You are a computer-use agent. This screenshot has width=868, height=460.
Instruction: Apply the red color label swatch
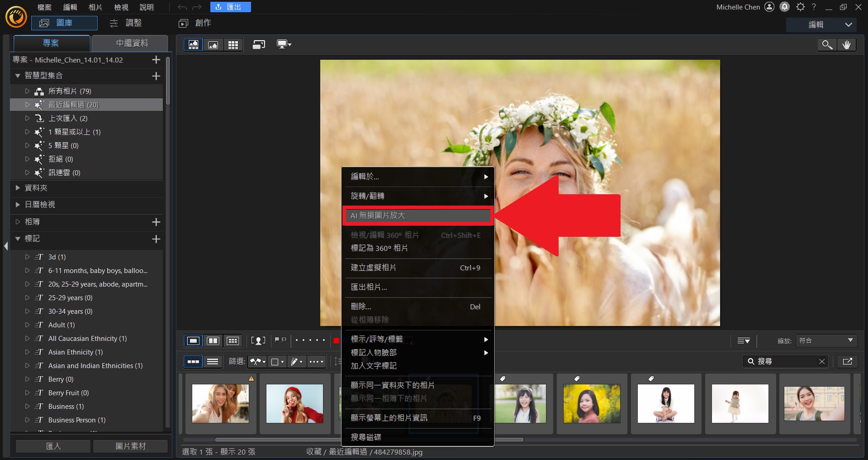[x=336, y=340]
